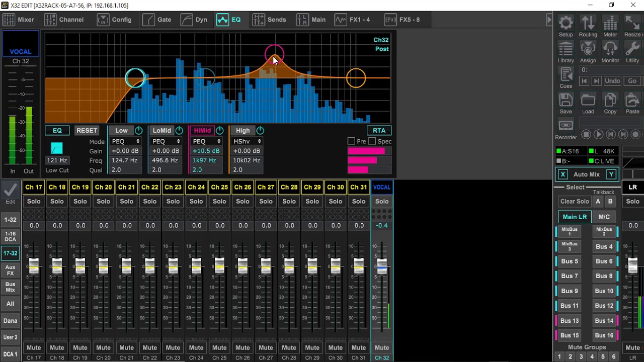Select the HiMid band handle on EQ graph

pyautogui.click(x=274, y=54)
